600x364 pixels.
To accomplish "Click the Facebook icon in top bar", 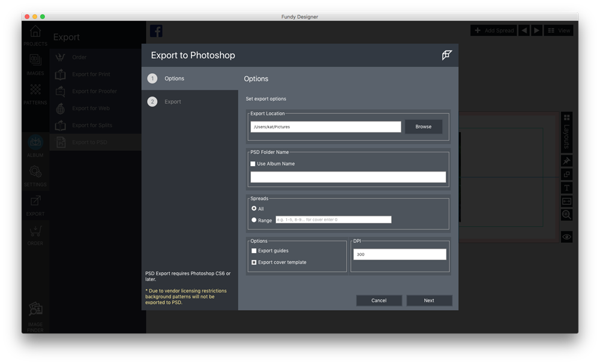I will pyautogui.click(x=156, y=31).
